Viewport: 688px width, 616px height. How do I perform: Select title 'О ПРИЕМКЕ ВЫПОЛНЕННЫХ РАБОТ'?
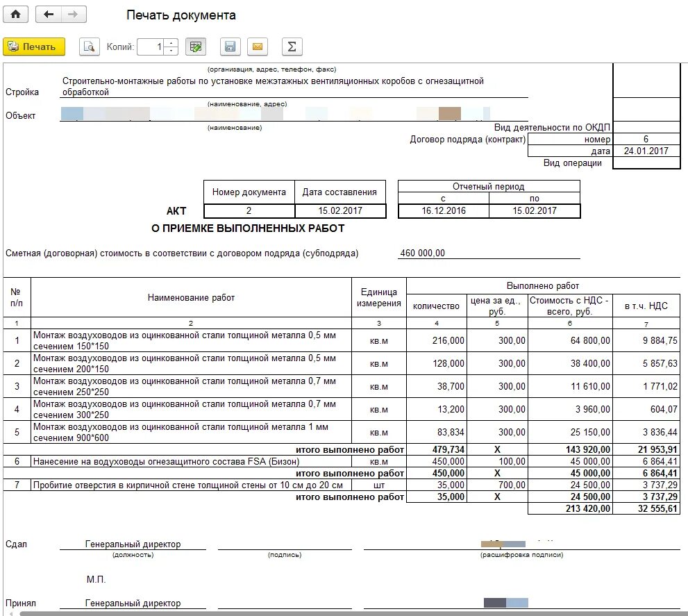248,228
